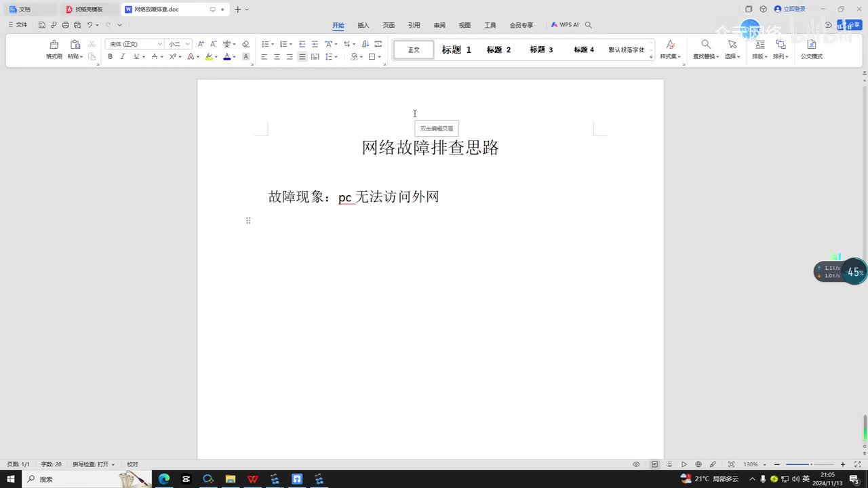This screenshot has width=868, height=488.
Task: Click the Cut scissors icon
Action: point(92,44)
